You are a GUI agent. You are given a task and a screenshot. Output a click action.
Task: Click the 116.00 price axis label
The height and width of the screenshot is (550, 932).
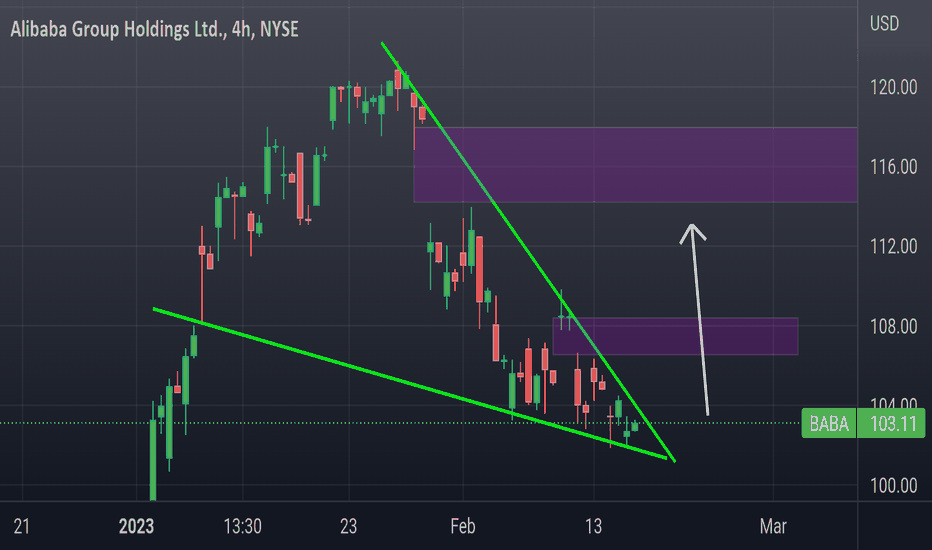(893, 167)
